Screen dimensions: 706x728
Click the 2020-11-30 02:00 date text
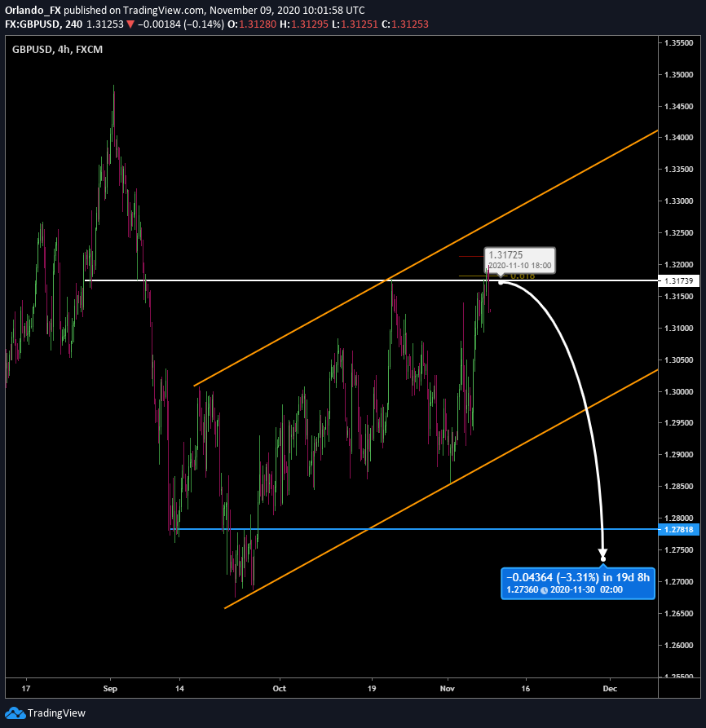pos(586,589)
